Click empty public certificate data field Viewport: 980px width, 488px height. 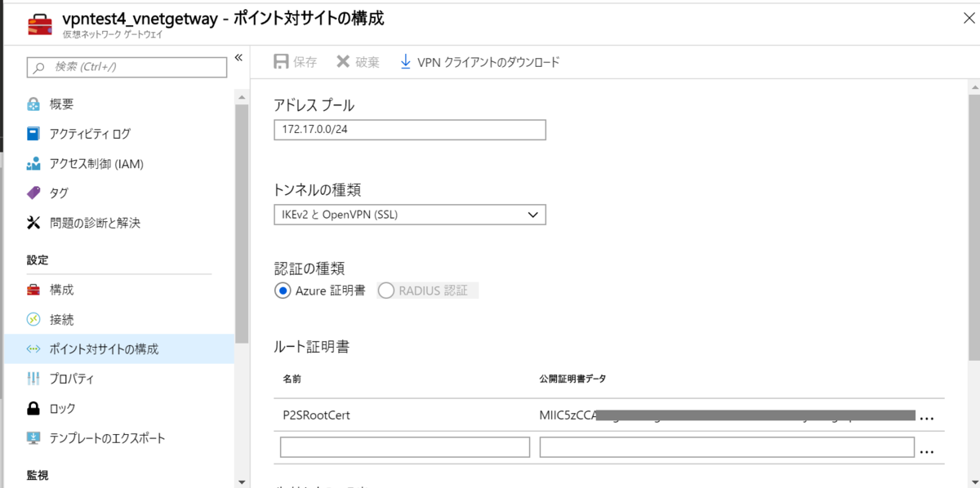(x=727, y=447)
